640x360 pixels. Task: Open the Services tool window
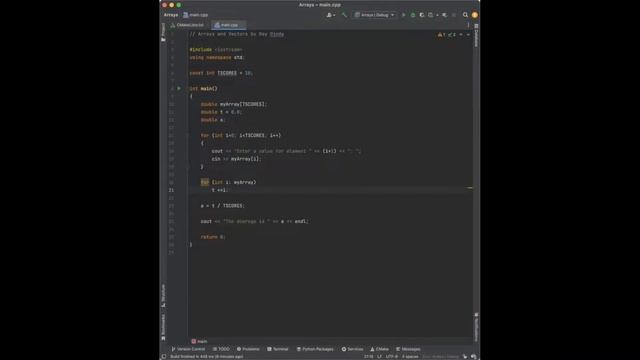point(352,349)
